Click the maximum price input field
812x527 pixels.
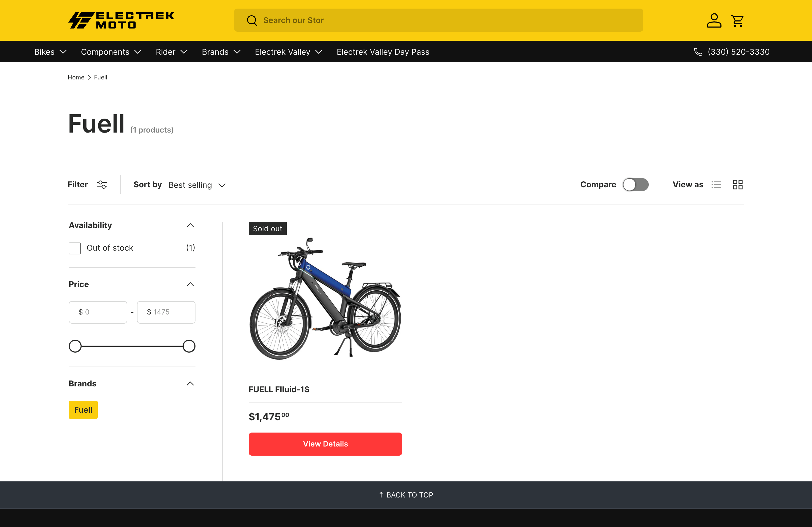166,312
